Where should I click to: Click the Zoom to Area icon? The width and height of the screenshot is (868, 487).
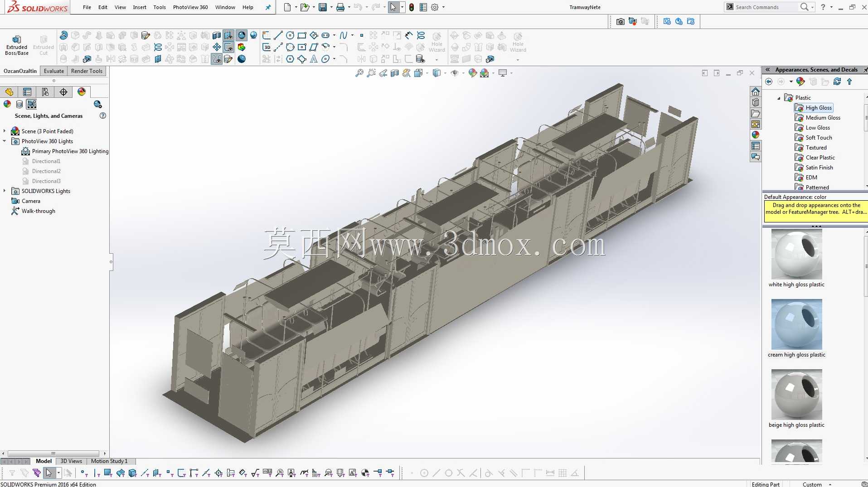tap(371, 73)
